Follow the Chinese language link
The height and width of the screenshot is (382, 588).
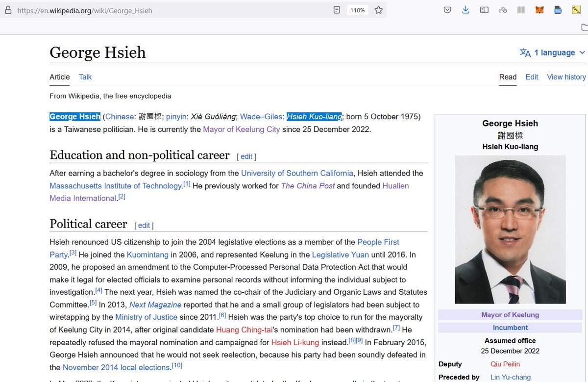click(120, 117)
